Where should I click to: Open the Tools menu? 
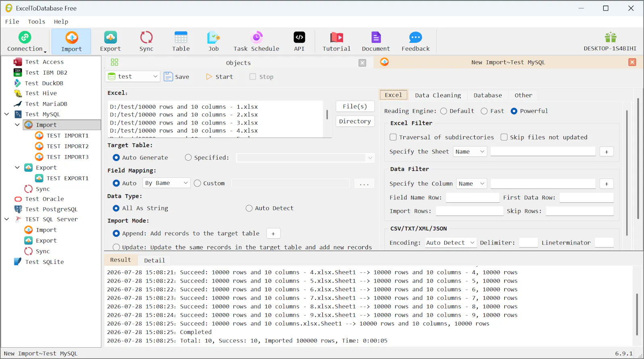click(37, 22)
